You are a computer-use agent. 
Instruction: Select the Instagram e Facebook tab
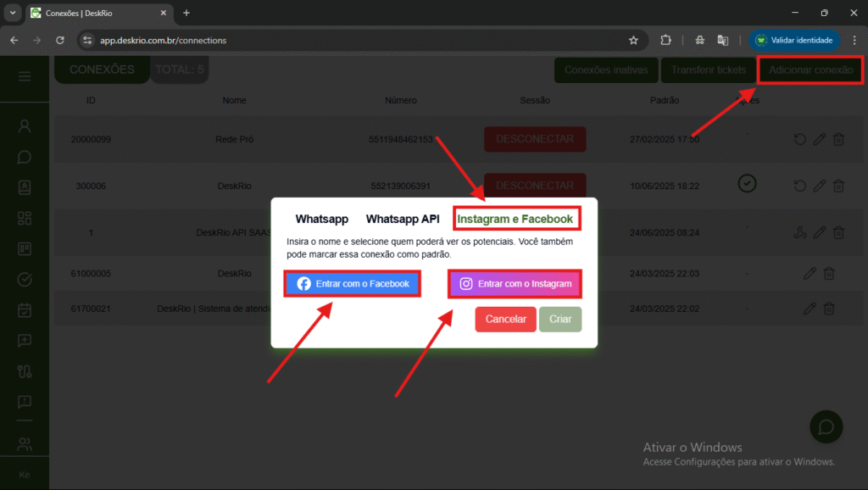coord(515,219)
